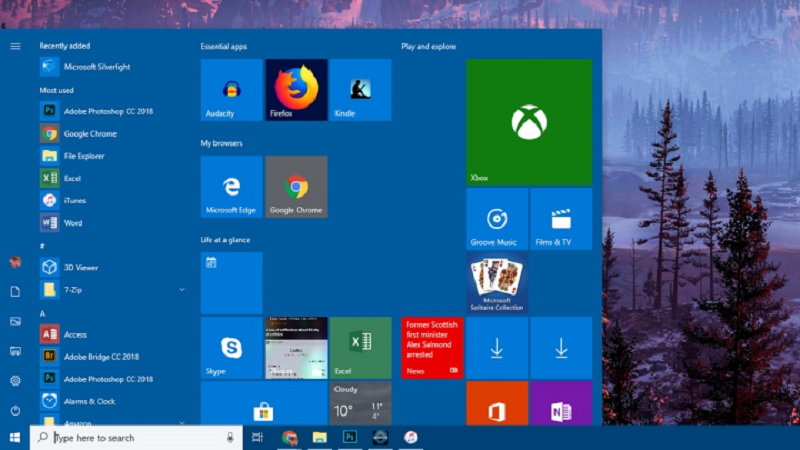The width and height of the screenshot is (800, 450).
Task: Open the Groove Music tile
Action: (497, 219)
